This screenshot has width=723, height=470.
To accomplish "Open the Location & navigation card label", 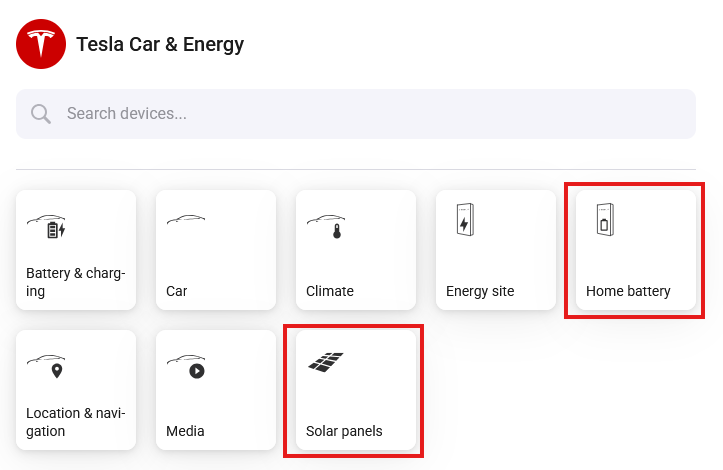I will point(76,422).
